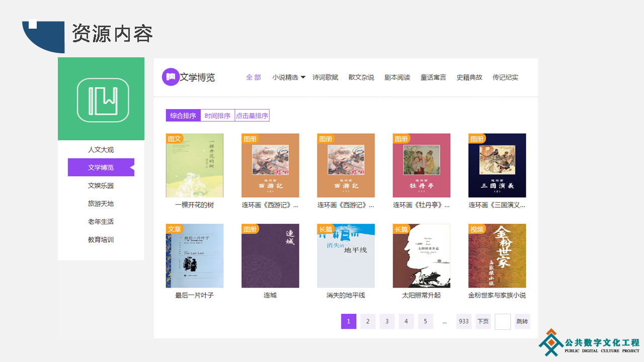Open the 诗词歌赋 category
This screenshot has height=362, width=644.
325,77
